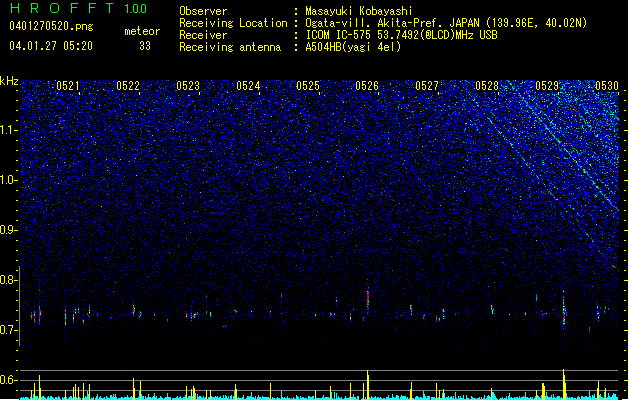Click the meteor count value 33
The image size is (629, 400).
pos(145,46)
